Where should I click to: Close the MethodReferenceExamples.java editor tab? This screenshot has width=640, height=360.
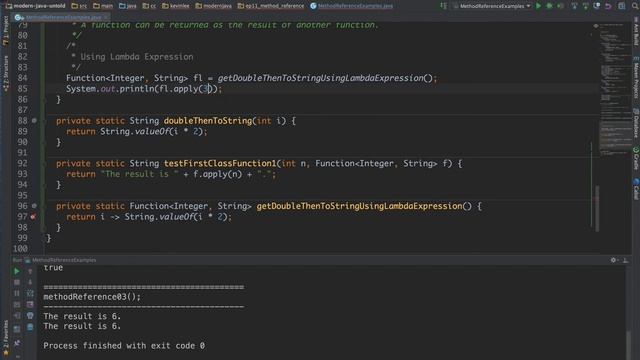pyautogui.click(x=106, y=18)
